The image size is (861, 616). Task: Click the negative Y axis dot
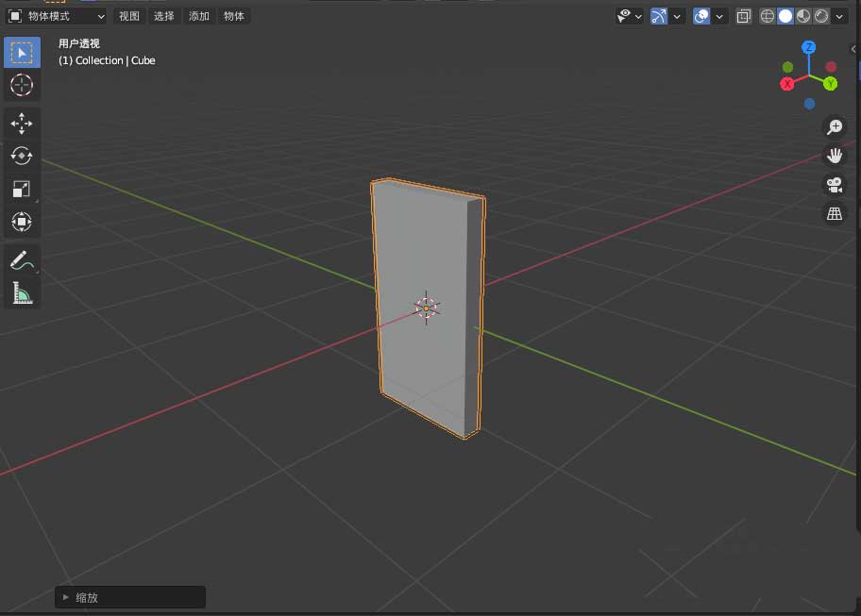tap(788, 67)
